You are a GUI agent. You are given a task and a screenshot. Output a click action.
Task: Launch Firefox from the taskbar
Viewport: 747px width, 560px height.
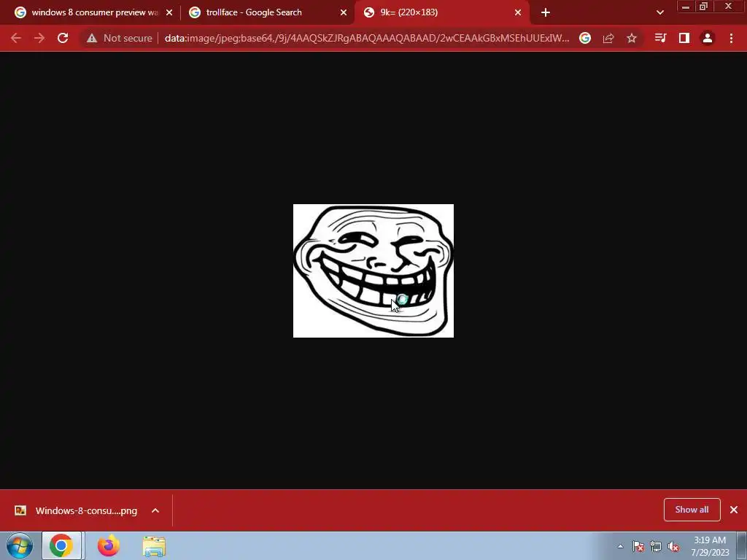[109, 545]
